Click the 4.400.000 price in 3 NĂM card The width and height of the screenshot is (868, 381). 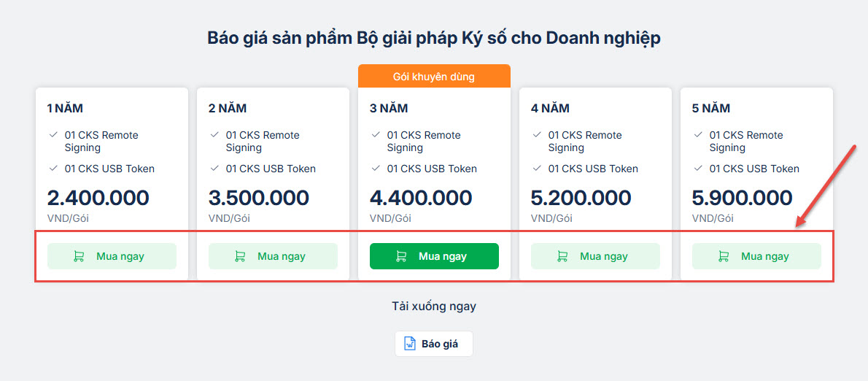coord(421,198)
